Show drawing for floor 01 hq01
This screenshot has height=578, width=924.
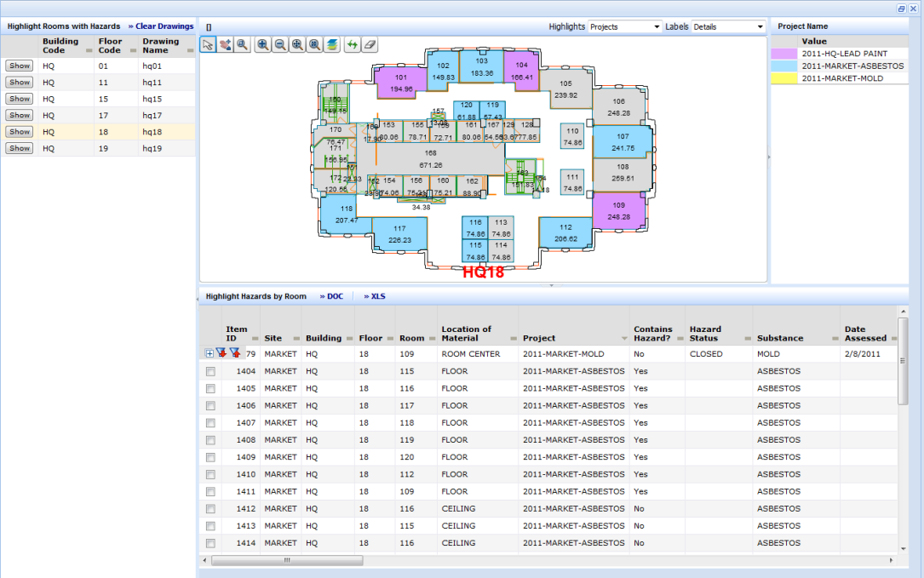20,66
